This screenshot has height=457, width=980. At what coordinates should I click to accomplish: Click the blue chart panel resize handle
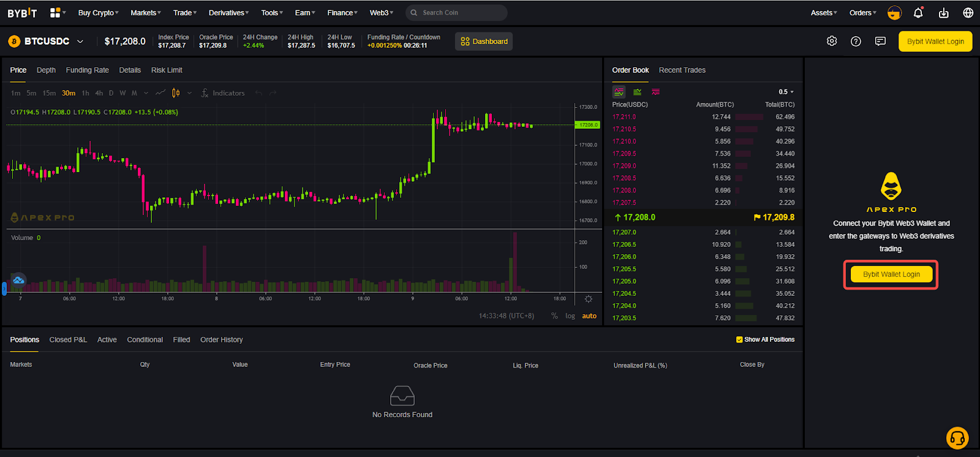coord(4,289)
